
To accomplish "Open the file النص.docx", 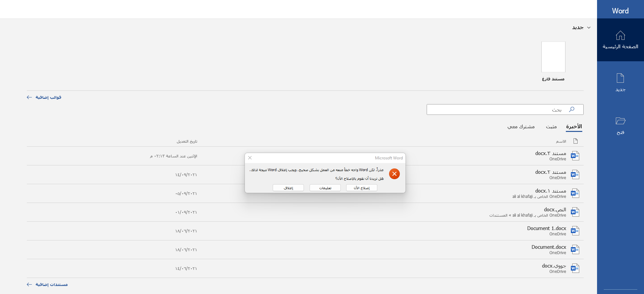I will point(555,210).
